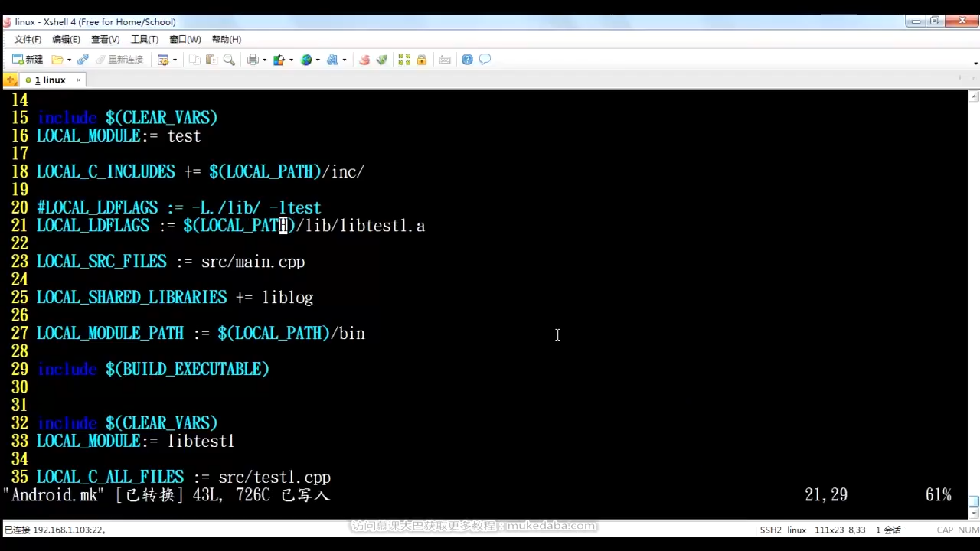Click the commented '#LOCAL_LDFLAGS' on line 20
The width and height of the screenshot is (980, 551).
coord(97,207)
